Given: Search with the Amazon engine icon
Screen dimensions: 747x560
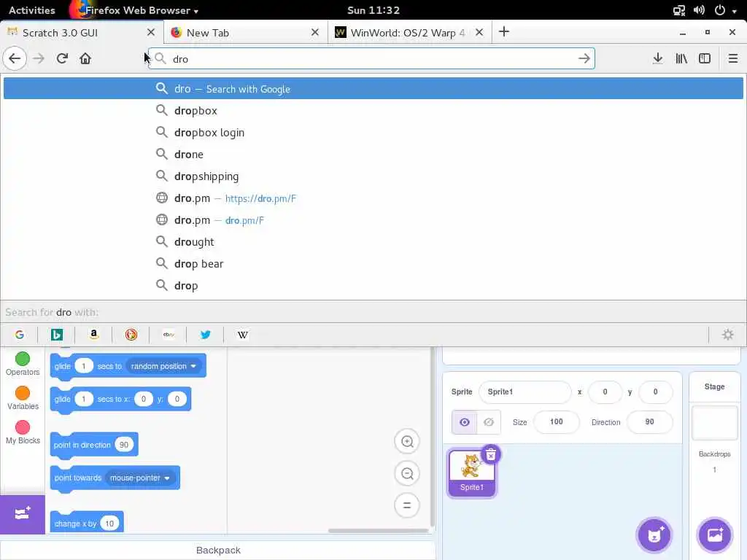Looking at the screenshot, I should point(94,335).
